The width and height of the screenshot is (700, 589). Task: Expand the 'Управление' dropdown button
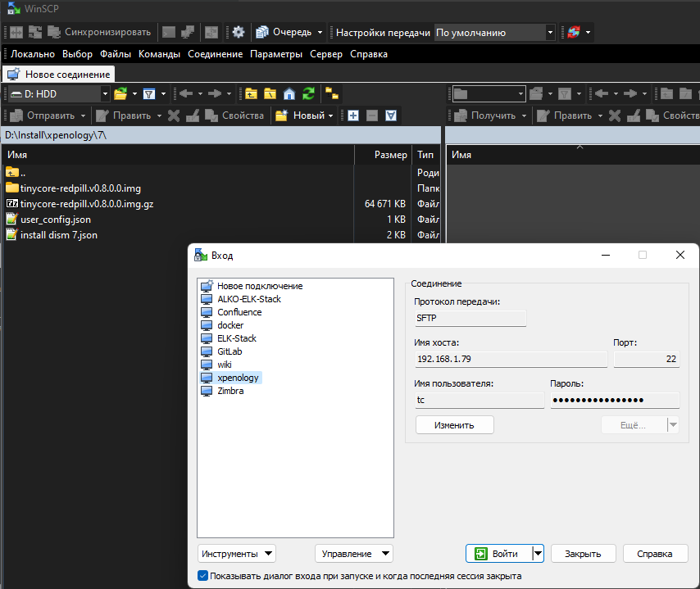tap(353, 554)
